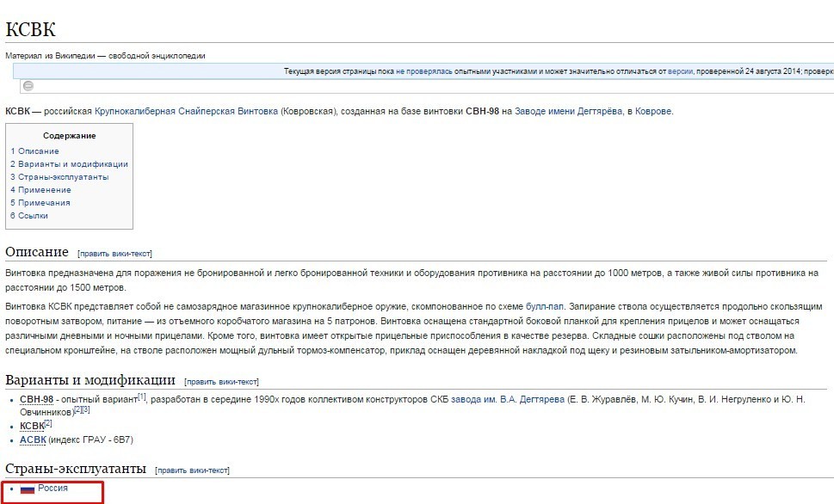
Task: Edit wiki-text of Варианты и модификации section
Action: (x=221, y=382)
